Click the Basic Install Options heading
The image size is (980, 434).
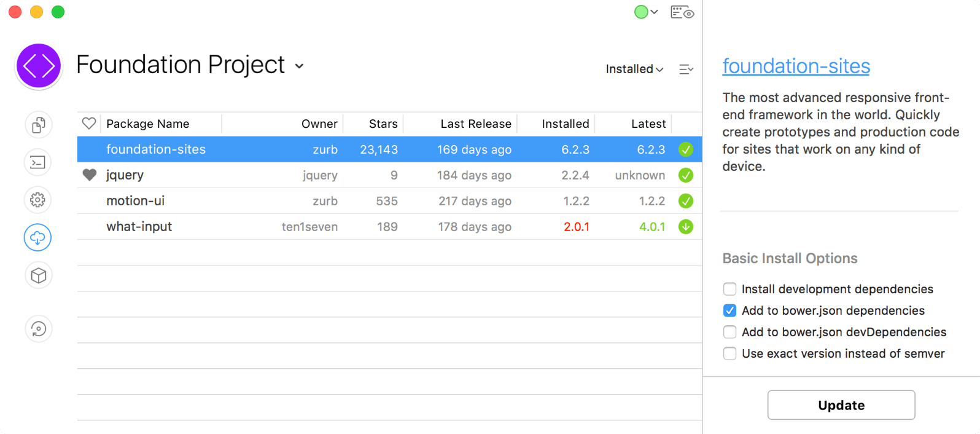pyautogui.click(x=790, y=258)
